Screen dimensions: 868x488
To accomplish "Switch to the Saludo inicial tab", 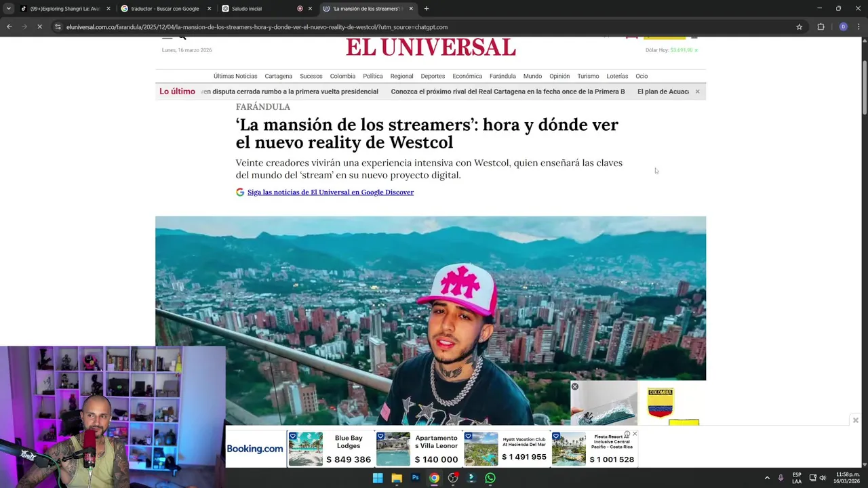I will (266, 9).
